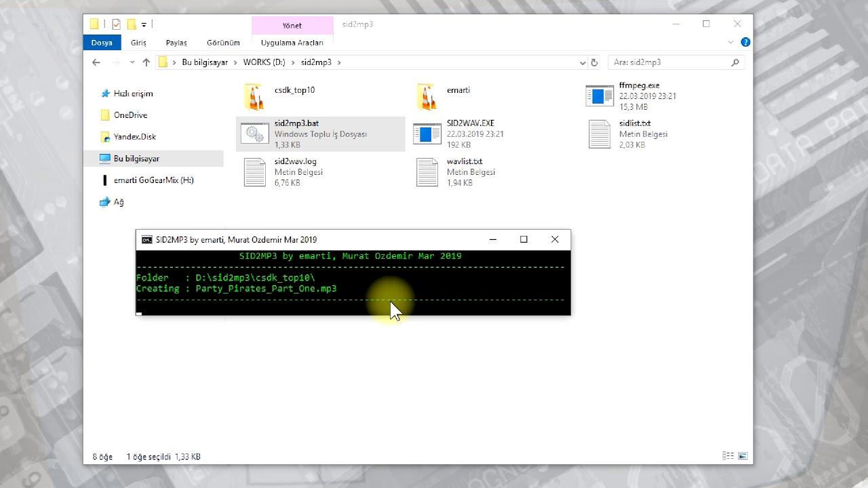Open Explorer help question mark

coord(746,42)
